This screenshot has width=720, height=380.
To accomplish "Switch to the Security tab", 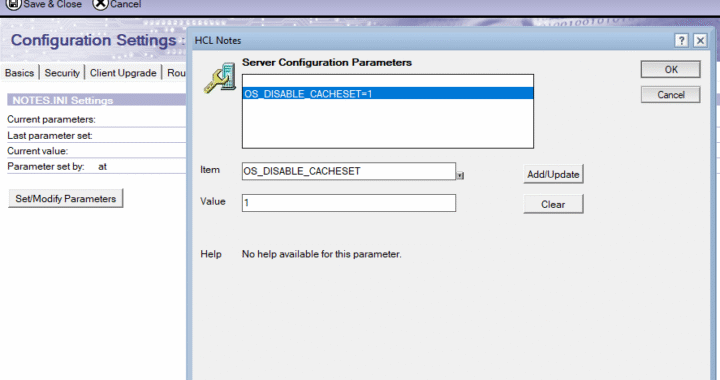I will coord(62,73).
